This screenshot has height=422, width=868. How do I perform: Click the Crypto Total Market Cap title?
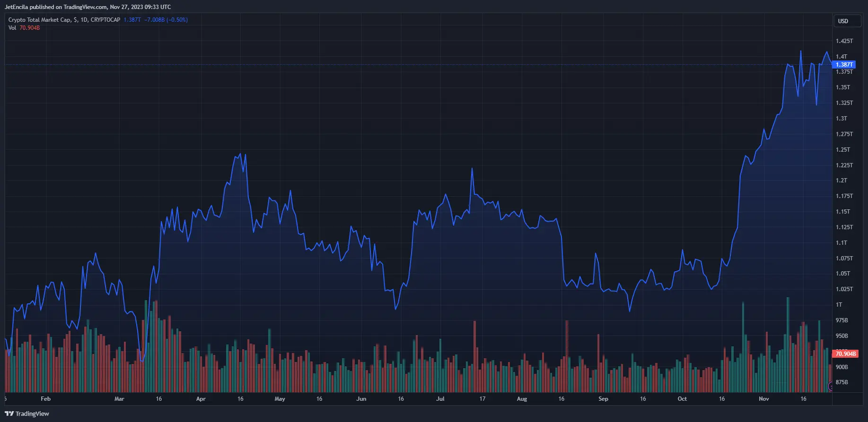40,20
